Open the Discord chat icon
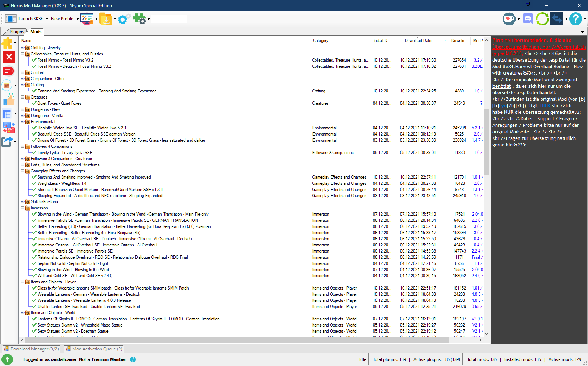The width and height of the screenshot is (588, 366). 528,19
